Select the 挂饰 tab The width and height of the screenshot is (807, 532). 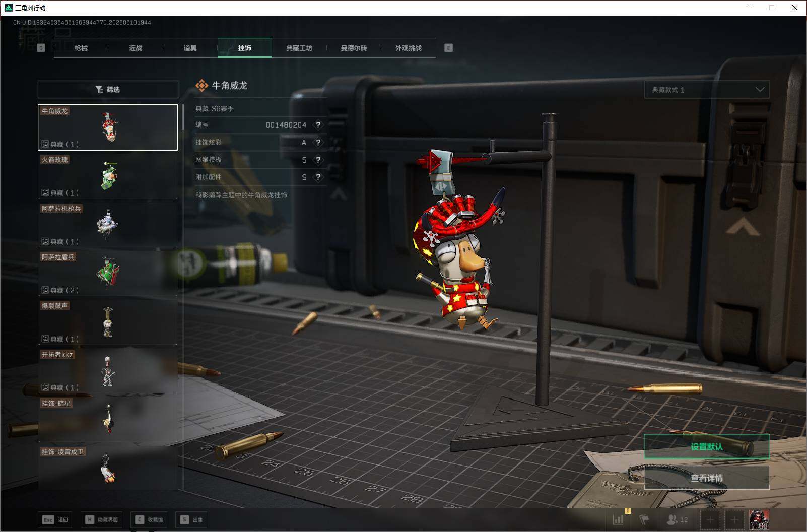[x=244, y=48]
